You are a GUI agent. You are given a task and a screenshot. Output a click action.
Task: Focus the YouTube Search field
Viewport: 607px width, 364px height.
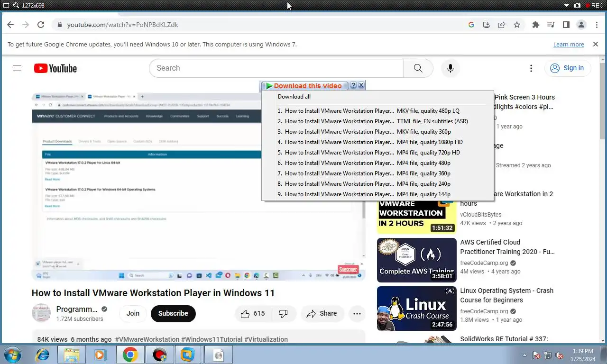[x=276, y=68]
